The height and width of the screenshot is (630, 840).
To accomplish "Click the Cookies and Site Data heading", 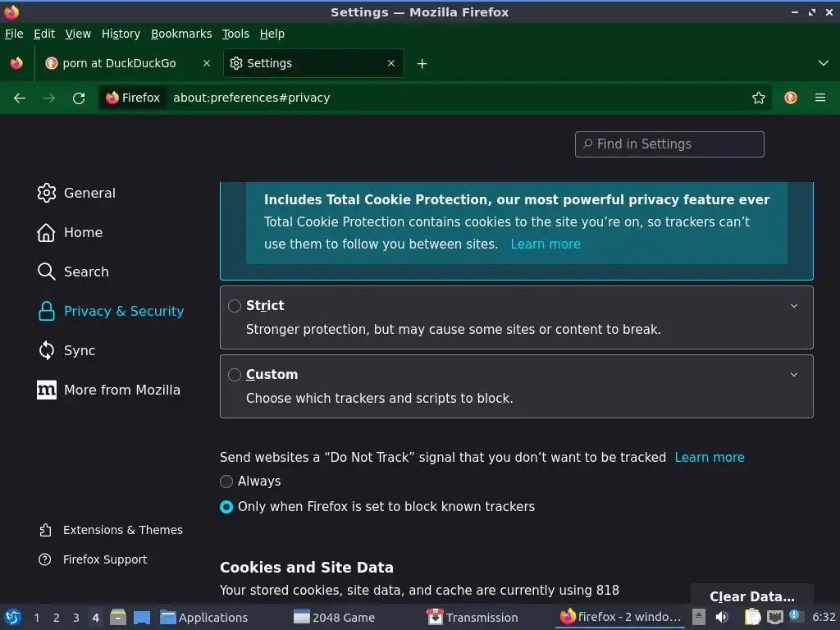I will 307,568.
